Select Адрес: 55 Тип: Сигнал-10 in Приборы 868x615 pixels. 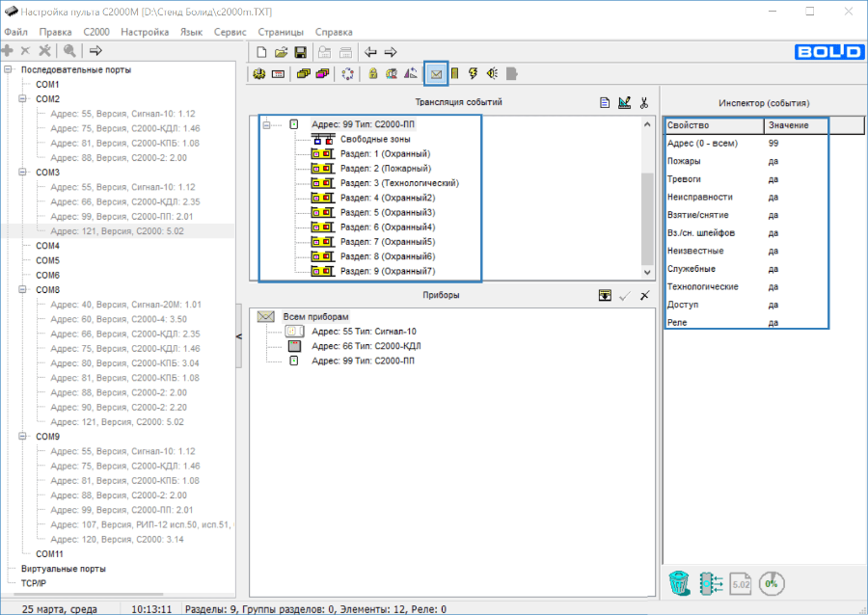click(364, 332)
